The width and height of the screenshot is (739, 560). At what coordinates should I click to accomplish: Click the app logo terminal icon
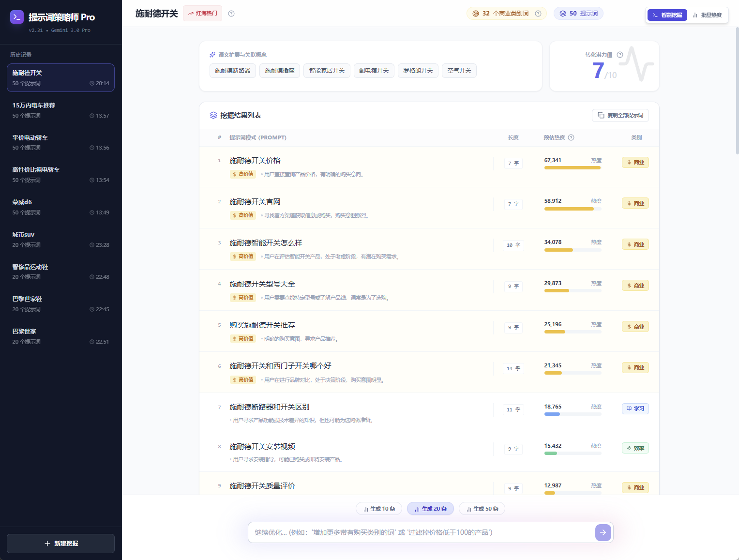[17, 17]
